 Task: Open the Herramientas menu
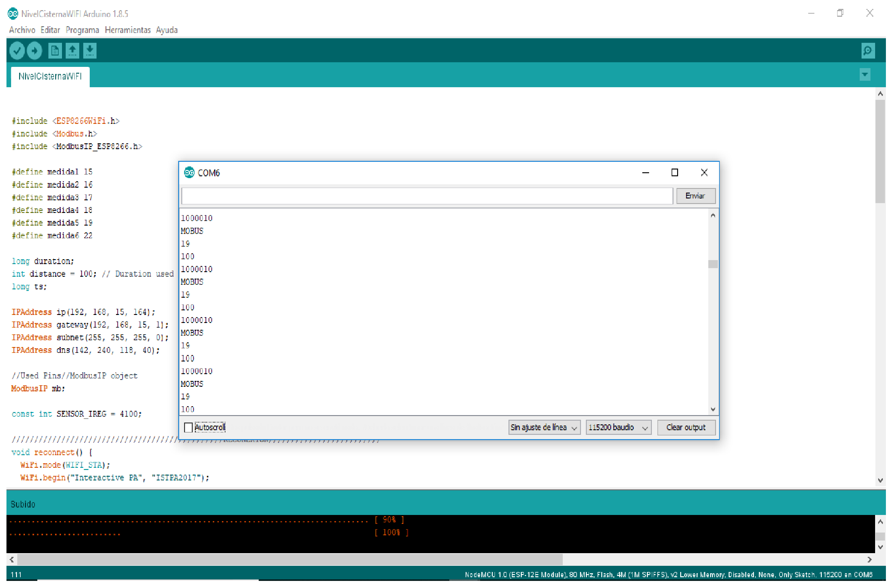point(128,30)
